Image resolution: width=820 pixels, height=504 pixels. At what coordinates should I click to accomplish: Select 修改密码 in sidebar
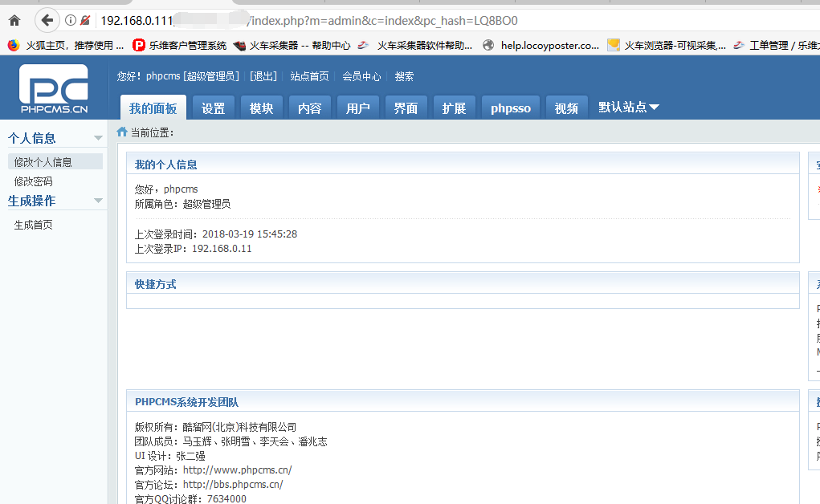pos(34,181)
